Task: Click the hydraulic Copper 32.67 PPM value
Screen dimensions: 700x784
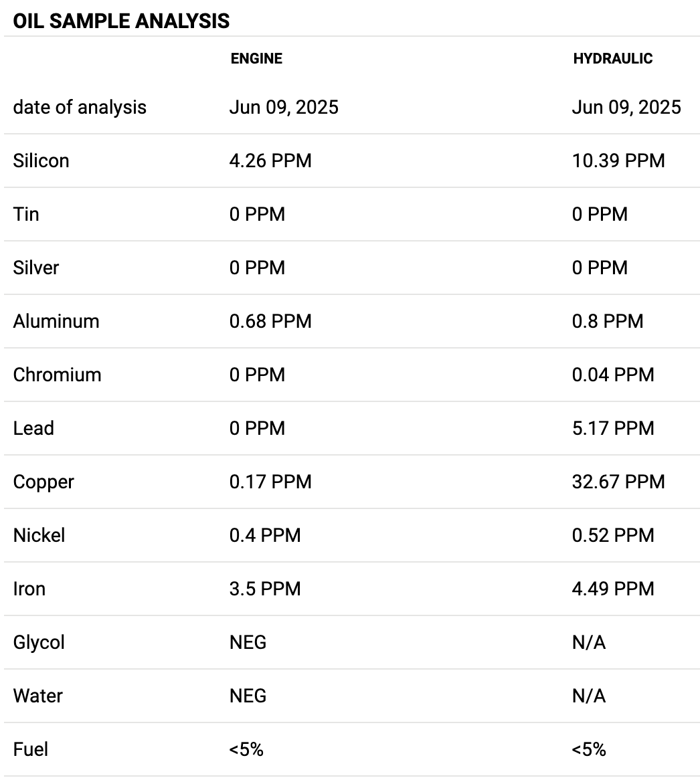Action: (618, 482)
